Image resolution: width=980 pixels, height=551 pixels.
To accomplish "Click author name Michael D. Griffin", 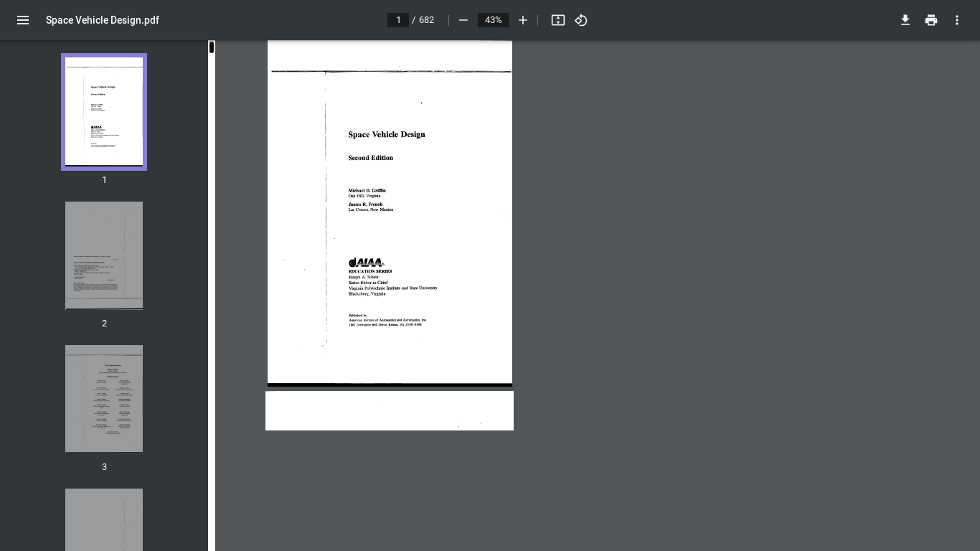I will coord(367,191).
